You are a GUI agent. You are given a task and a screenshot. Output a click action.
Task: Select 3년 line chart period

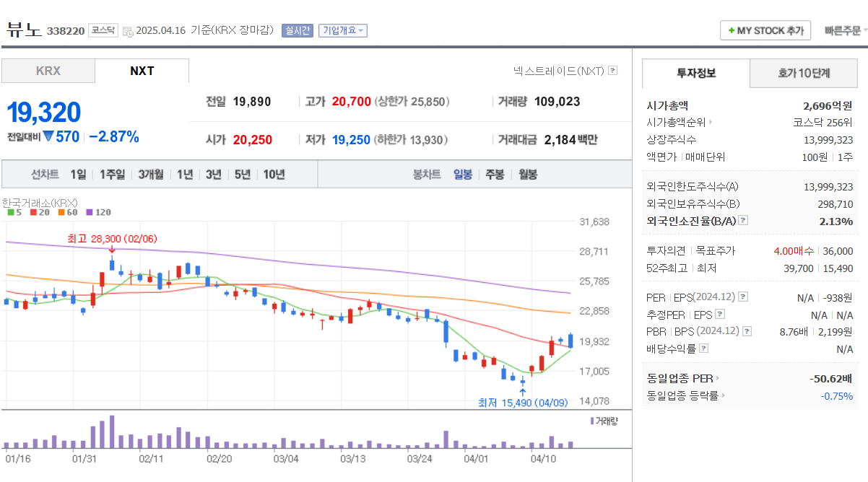pyautogui.click(x=213, y=174)
